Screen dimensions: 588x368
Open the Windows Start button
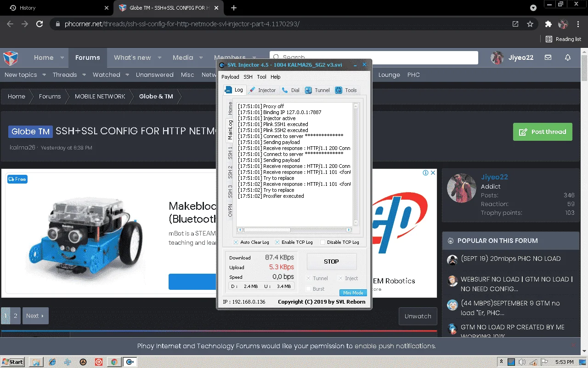(13, 362)
